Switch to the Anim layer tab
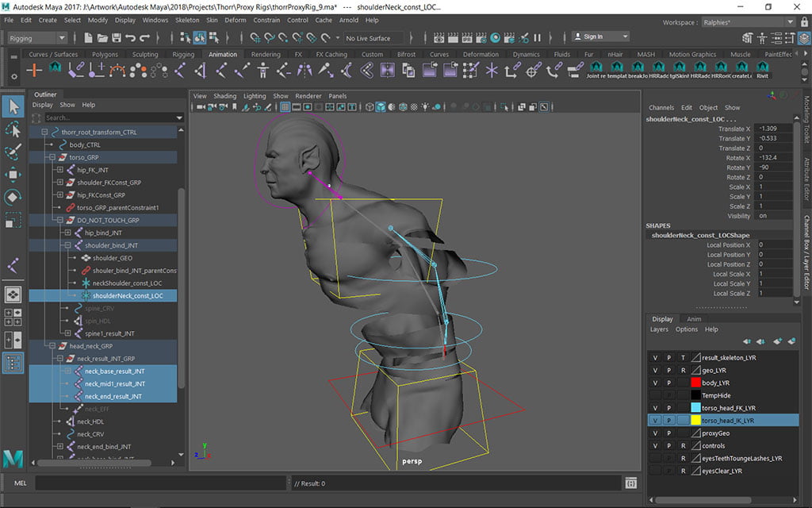This screenshot has height=508, width=812. click(694, 319)
